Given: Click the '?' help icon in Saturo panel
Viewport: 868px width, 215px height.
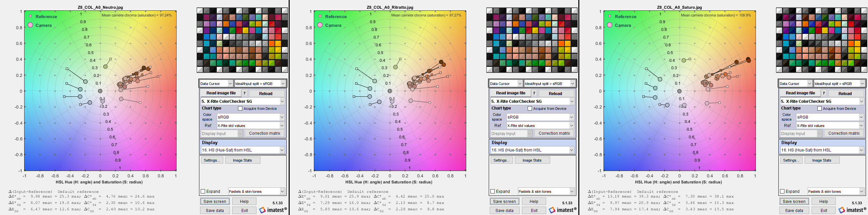Looking at the screenshot, I should click(x=823, y=93).
